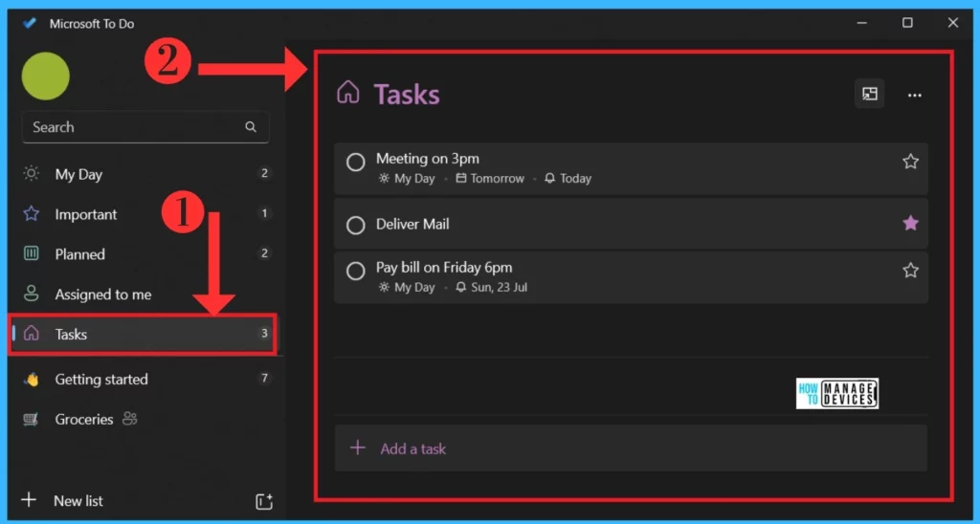Click the Tomorrow due date label
The width and height of the screenshot is (980, 524).
[498, 179]
